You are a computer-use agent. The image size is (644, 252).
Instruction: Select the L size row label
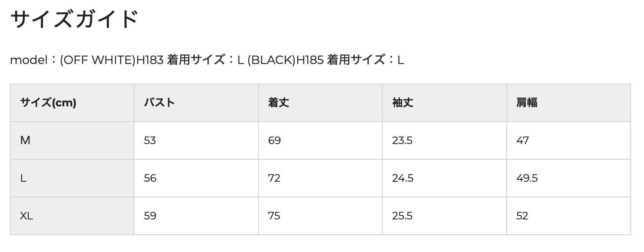[x=23, y=178]
